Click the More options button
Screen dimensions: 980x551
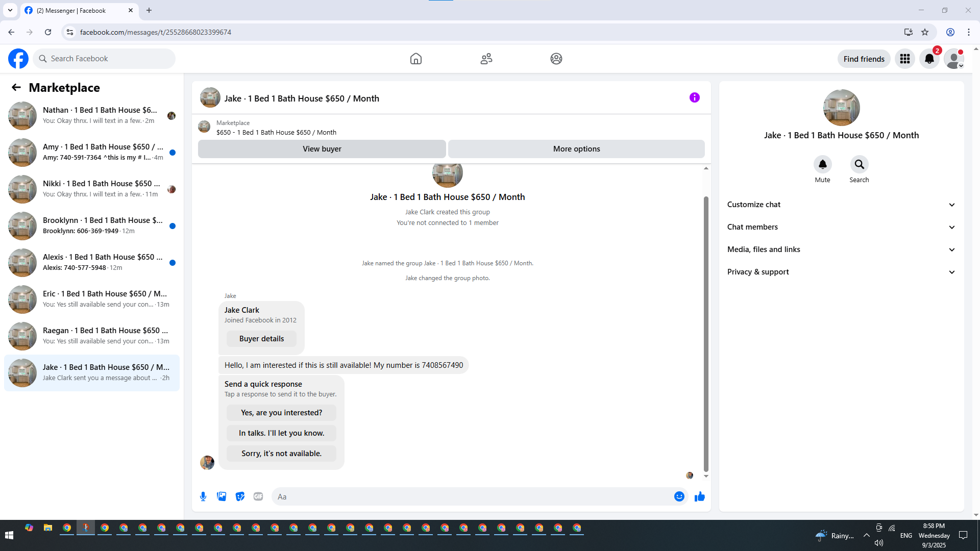577,148
